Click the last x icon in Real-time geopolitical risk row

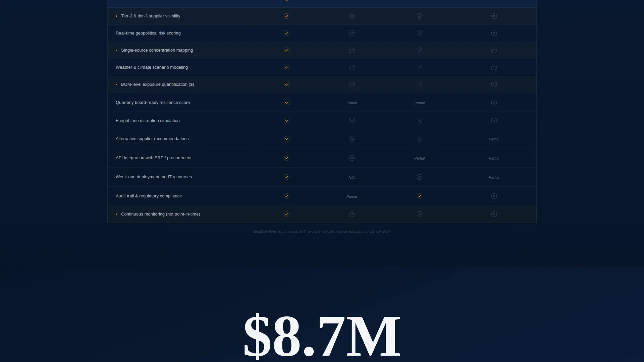494,33
